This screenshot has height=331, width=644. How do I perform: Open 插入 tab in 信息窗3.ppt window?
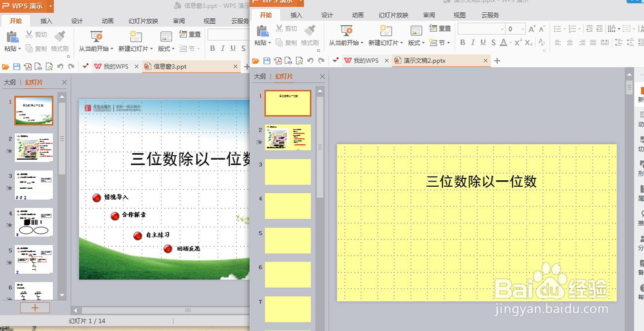pos(46,21)
